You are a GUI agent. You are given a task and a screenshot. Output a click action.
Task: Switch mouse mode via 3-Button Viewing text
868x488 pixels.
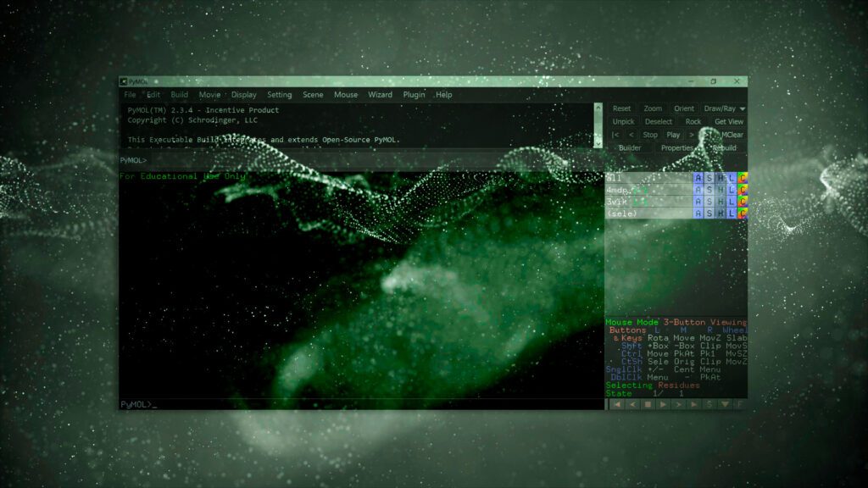coord(704,322)
